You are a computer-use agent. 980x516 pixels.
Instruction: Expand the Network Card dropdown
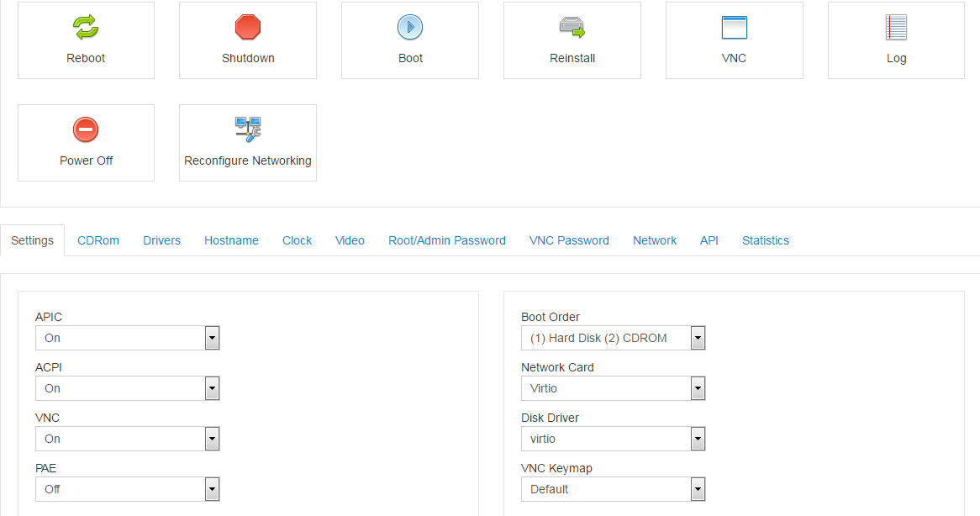tap(613, 388)
